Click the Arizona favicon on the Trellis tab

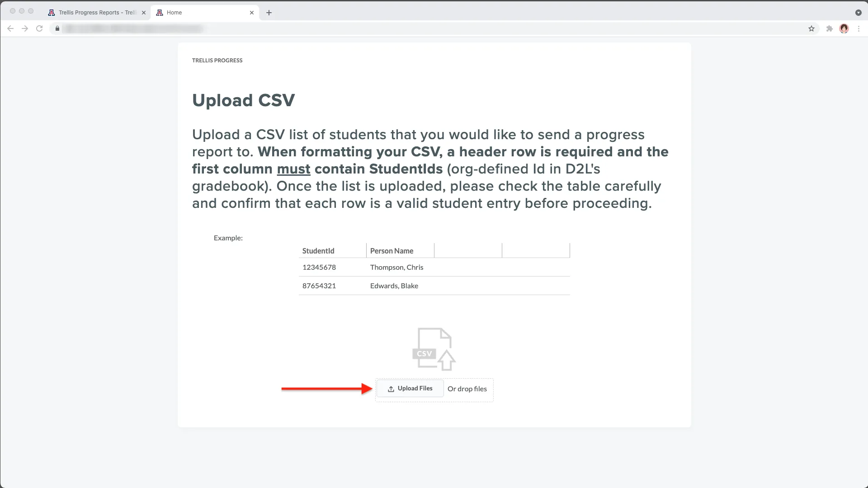click(52, 13)
